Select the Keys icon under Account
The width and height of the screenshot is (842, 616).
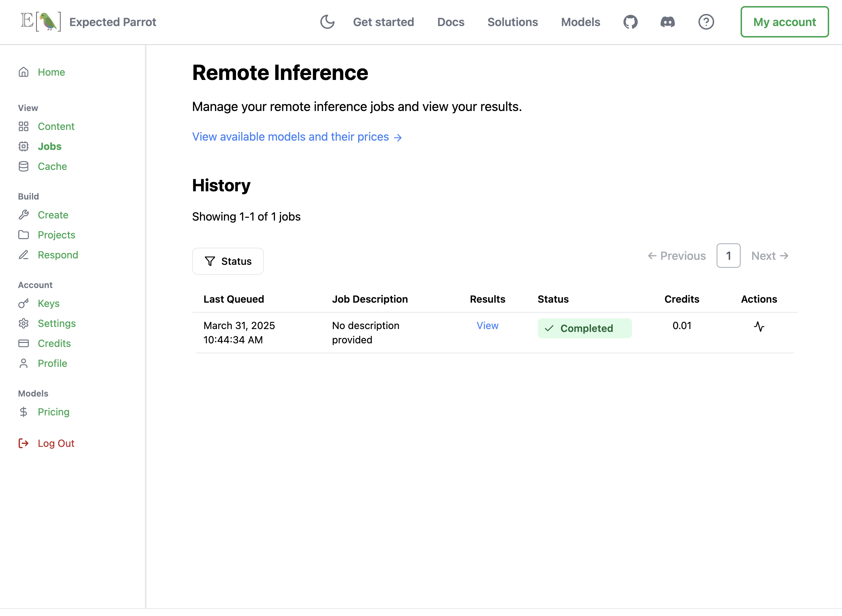point(24,303)
